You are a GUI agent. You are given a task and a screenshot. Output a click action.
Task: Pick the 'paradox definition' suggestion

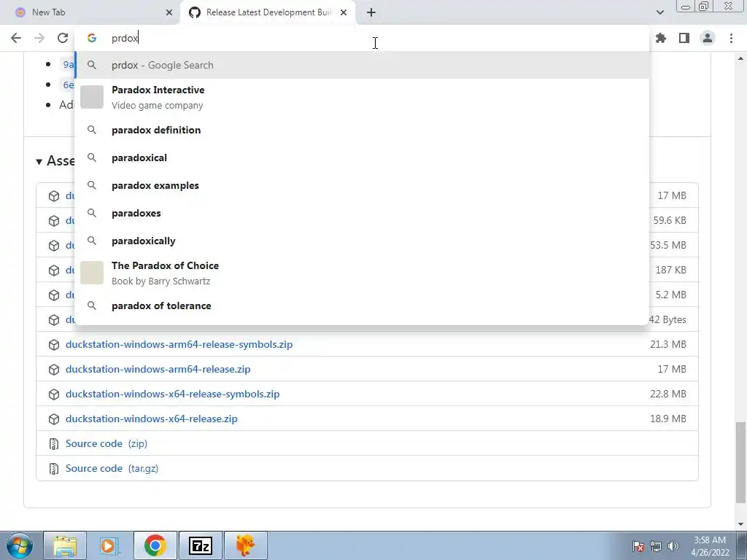tap(362, 130)
